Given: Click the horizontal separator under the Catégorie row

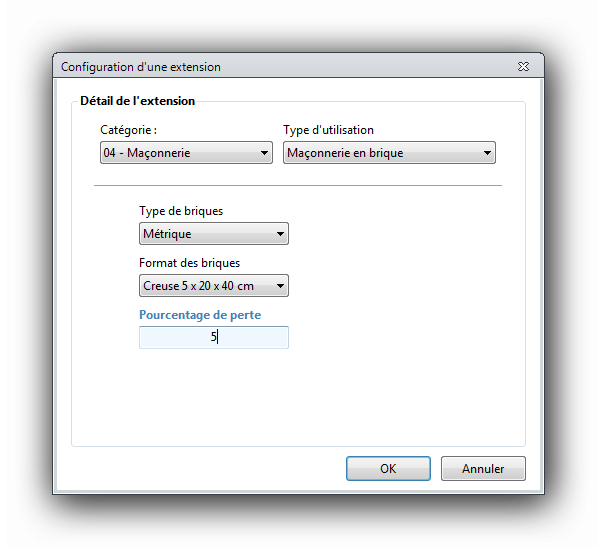Looking at the screenshot, I should point(298,185).
